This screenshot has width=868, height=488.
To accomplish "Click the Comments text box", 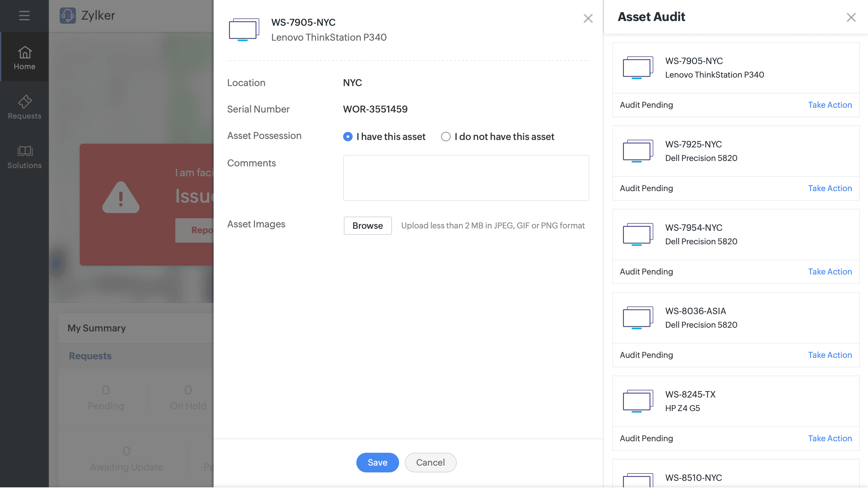I will pyautogui.click(x=466, y=178).
